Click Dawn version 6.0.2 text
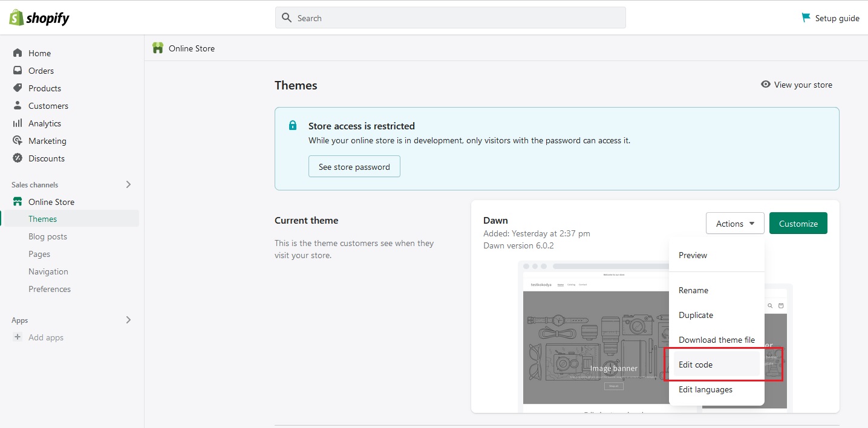Viewport: 868px width, 428px height. click(x=518, y=245)
